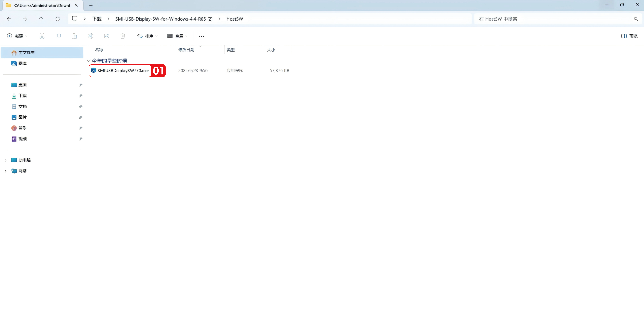Refresh the current folder view
This screenshot has height=333, width=644.
click(x=57, y=19)
